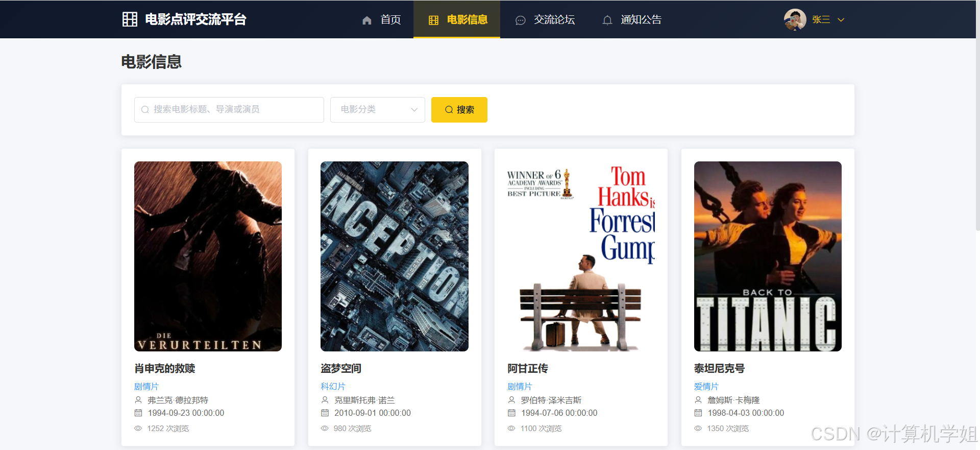Click the 爱情片 category tag
980x450 pixels.
click(706, 387)
